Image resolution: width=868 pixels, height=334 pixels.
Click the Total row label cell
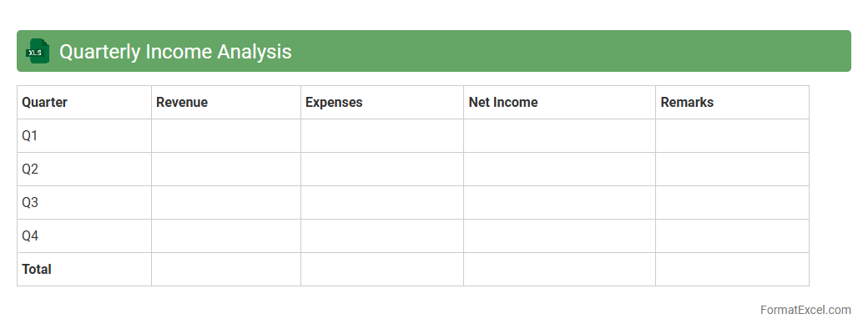(x=83, y=270)
